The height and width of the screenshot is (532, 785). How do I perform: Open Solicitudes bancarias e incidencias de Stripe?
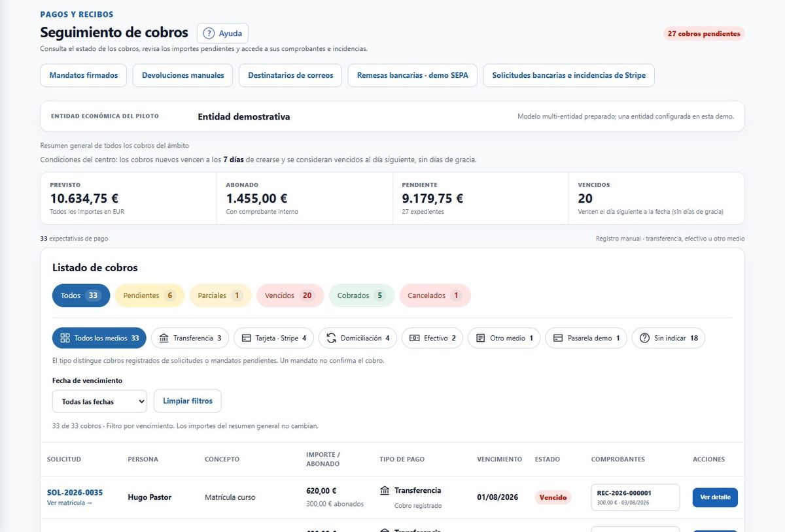[x=569, y=75]
